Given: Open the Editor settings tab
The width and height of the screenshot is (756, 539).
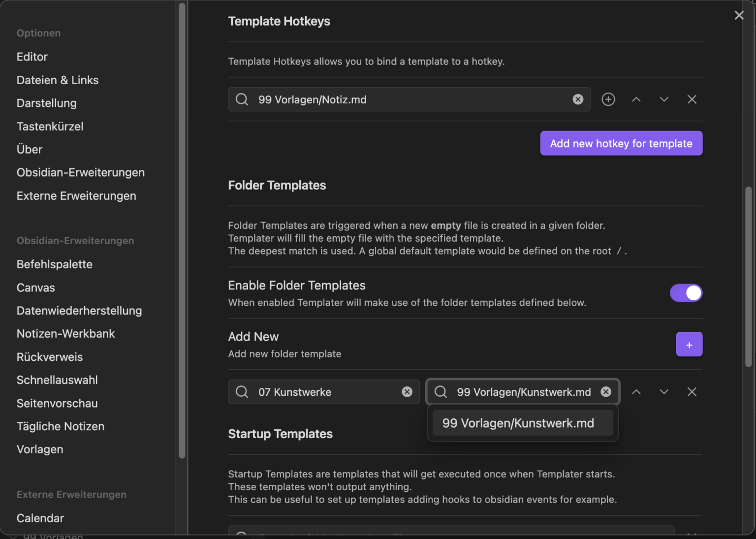Looking at the screenshot, I should 32,57.
